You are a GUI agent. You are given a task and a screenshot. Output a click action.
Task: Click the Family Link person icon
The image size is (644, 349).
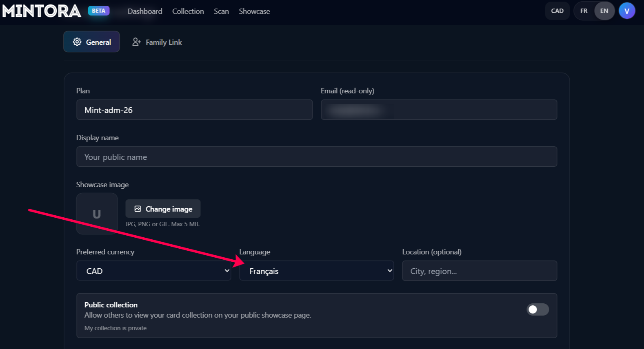click(137, 42)
